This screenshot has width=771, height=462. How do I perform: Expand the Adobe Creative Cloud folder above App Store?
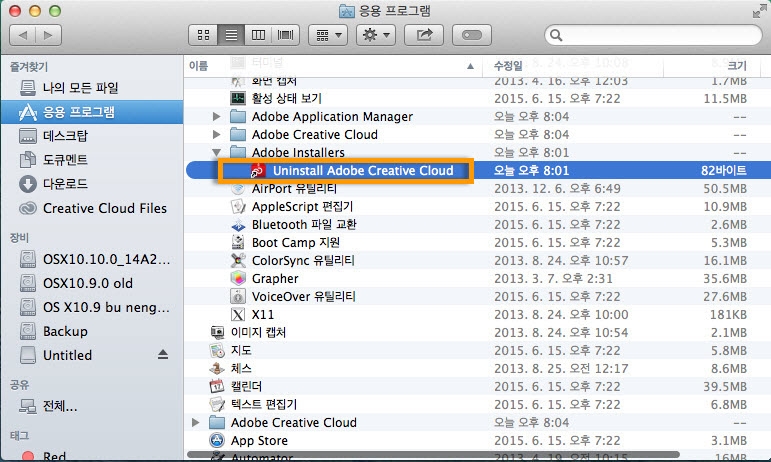coord(196,422)
